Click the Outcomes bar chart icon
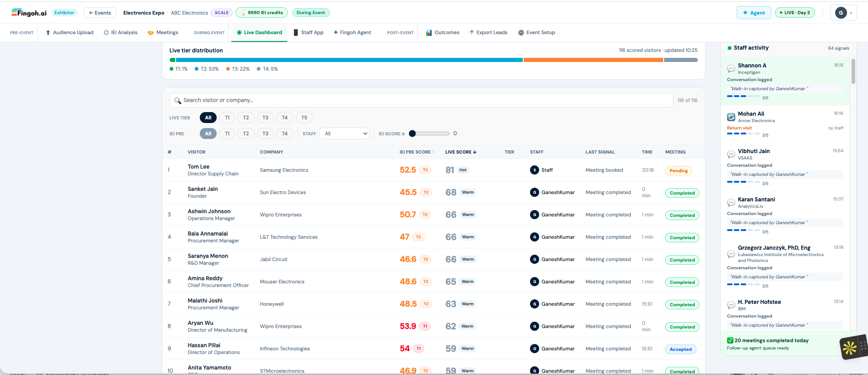This screenshot has width=868, height=375. point(429,32)
